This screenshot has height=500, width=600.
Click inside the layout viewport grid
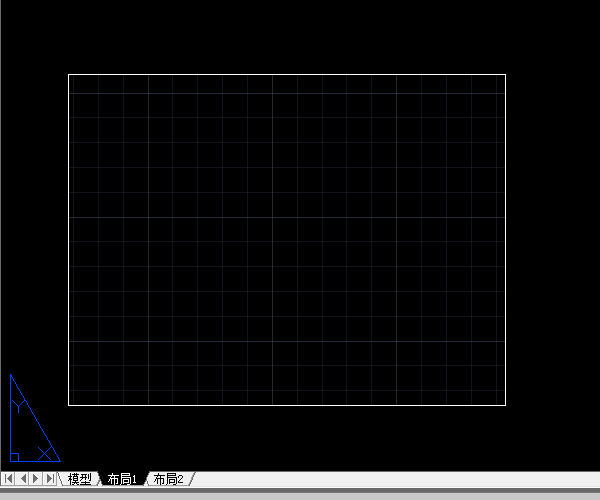[287, 240]
